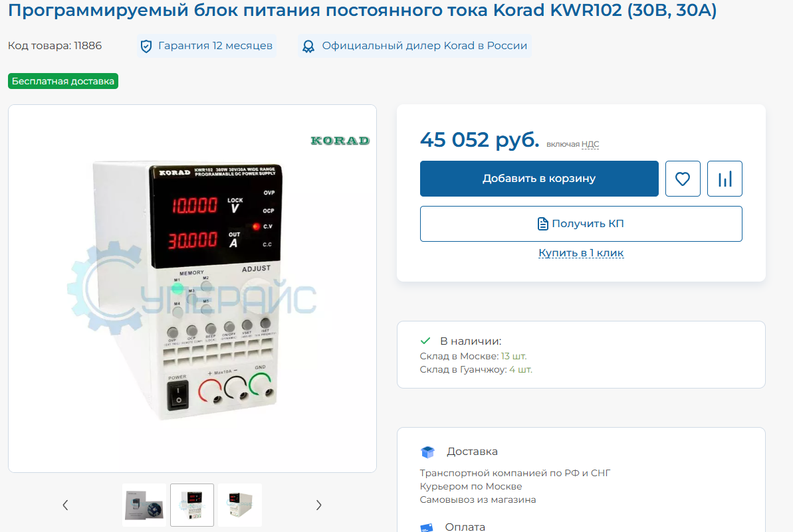
Task: Click the main product image
Action: pyautogui.click(x=192, y=288)
